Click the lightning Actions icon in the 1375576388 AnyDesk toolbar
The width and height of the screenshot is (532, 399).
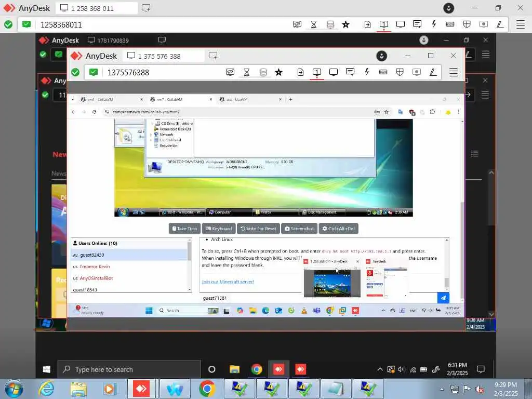[x=367, y=72]
